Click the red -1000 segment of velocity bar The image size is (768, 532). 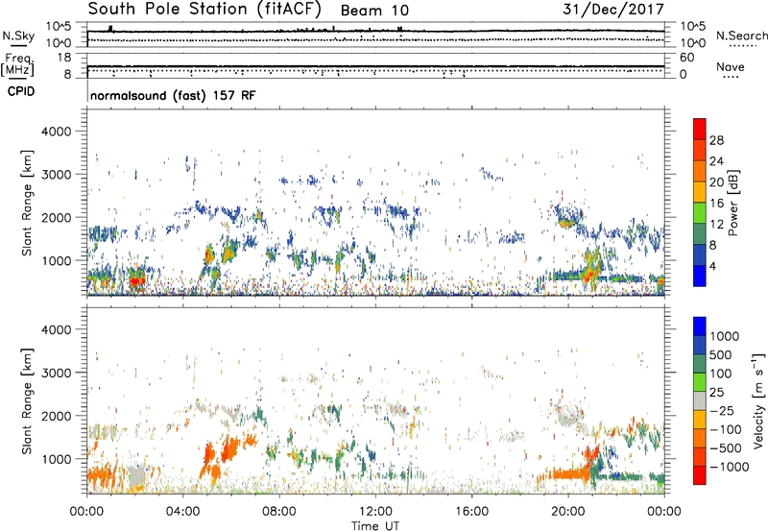click(700, 475)
